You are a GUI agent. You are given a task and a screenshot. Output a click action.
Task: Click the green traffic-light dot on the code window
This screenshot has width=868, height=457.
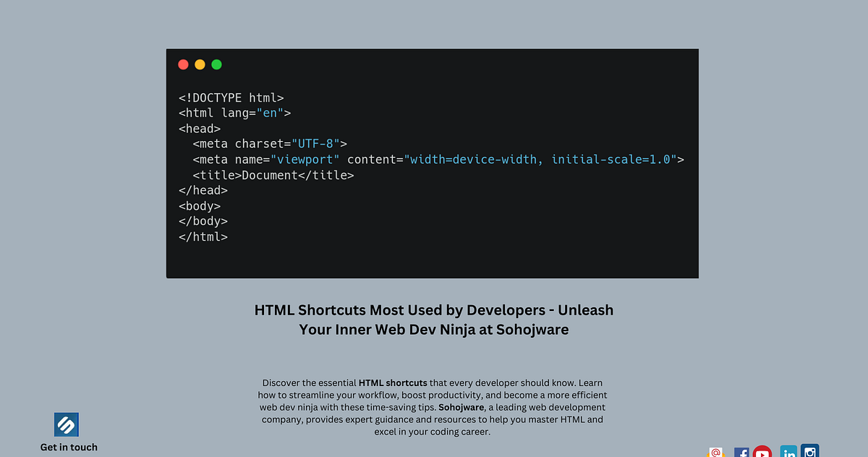216,64
